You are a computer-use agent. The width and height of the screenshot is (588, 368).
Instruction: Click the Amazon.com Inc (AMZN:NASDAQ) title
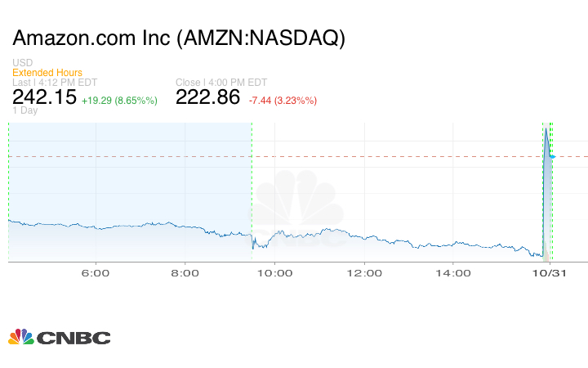click(x=179, y=39)
